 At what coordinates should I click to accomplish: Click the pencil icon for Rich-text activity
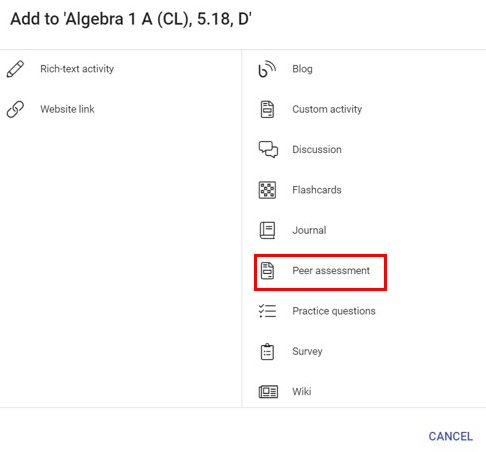click(x=15, y=69)
